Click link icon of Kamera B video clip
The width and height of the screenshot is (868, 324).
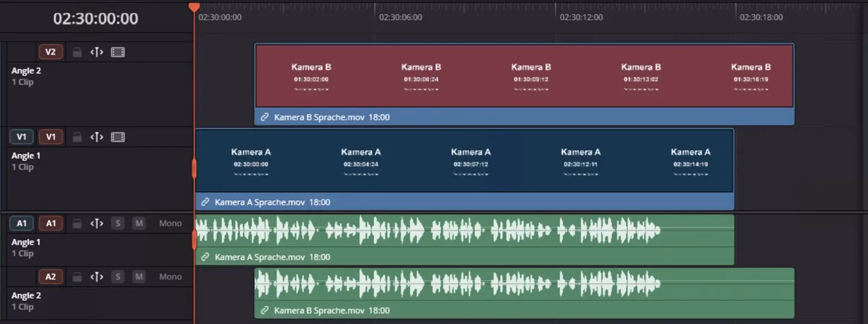pos(265,117)
